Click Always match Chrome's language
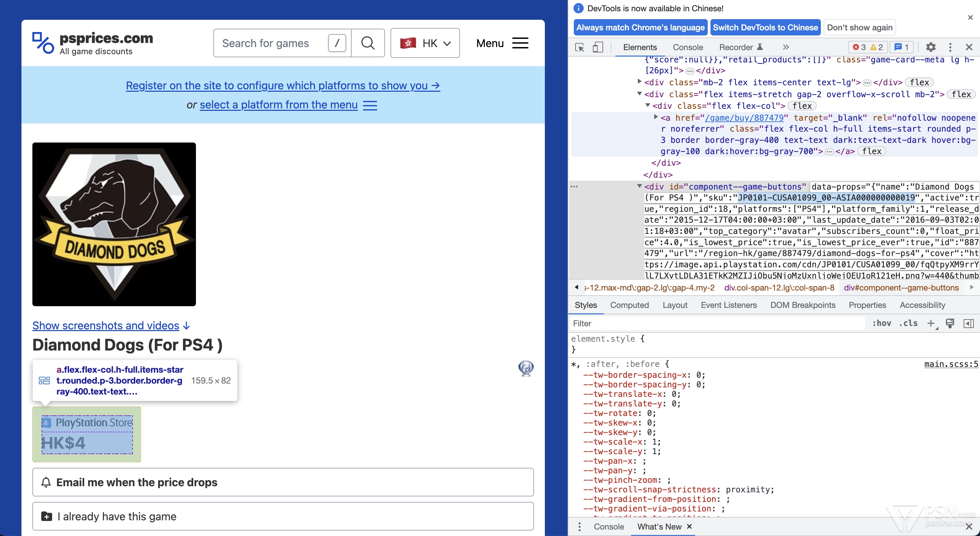Viewport: 980px width, 536px height. click(640, 27)
